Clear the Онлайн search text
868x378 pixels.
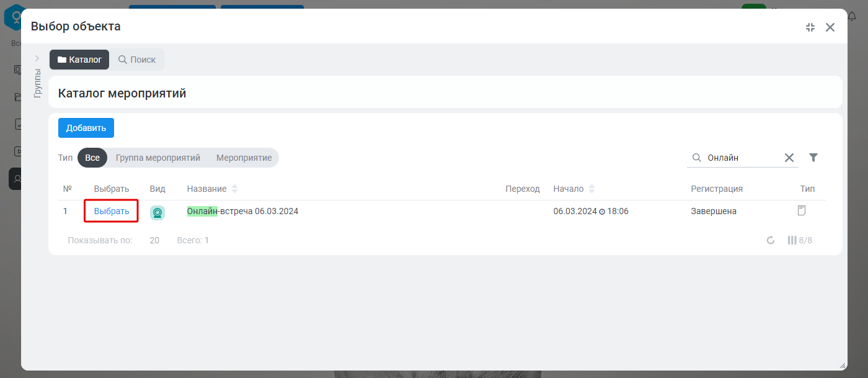[789, 158]
